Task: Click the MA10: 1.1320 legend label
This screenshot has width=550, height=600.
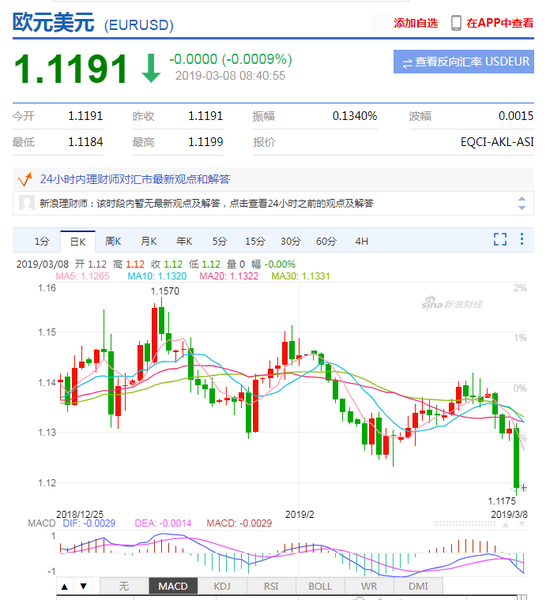Action: tap(157, 276)
